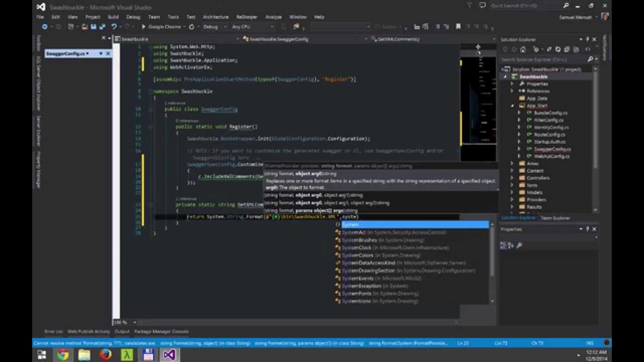Open the Swashbuckle.SwaggerConfig type dropdown
644x362 pixels.
click(x=304, y=39)
